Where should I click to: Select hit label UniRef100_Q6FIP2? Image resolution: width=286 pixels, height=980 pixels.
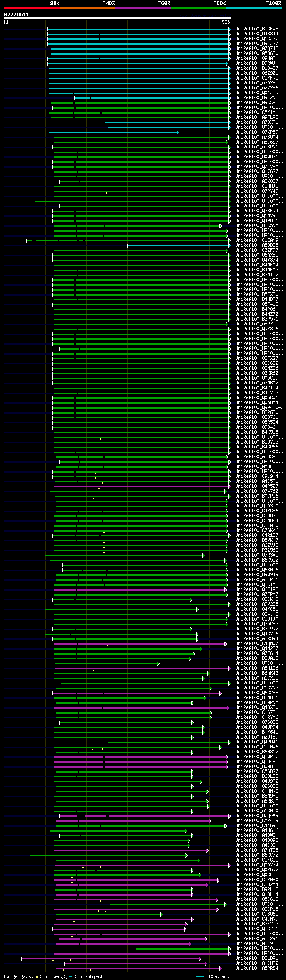pyautogui.click(x=257, y=589)
